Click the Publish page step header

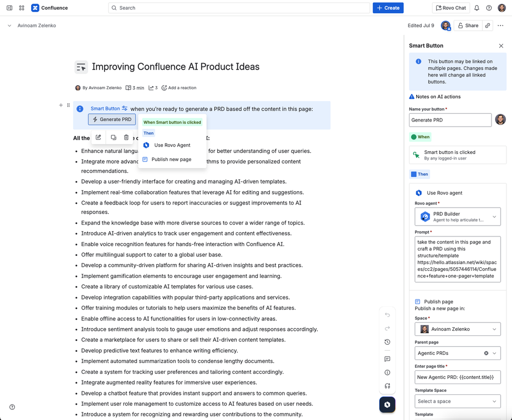pos(434,302)
